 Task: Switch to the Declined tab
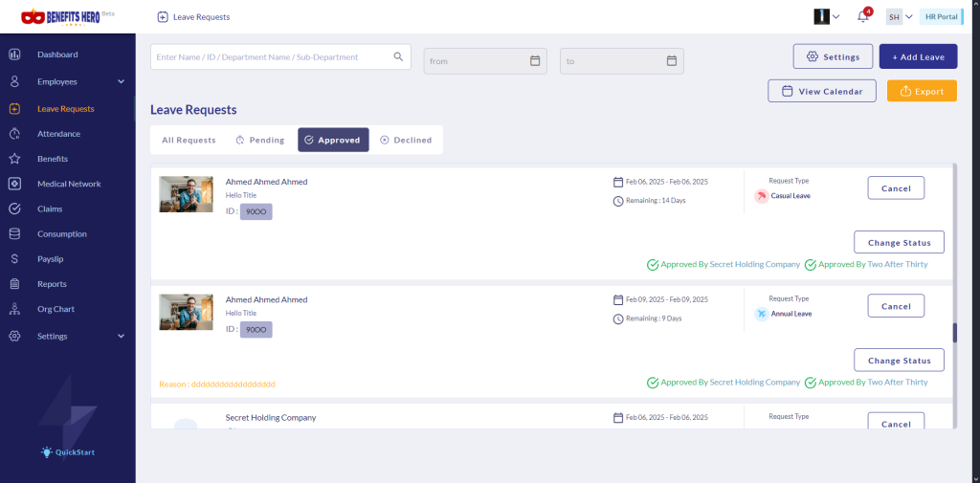pyautogui.click(x=406, y=140)
